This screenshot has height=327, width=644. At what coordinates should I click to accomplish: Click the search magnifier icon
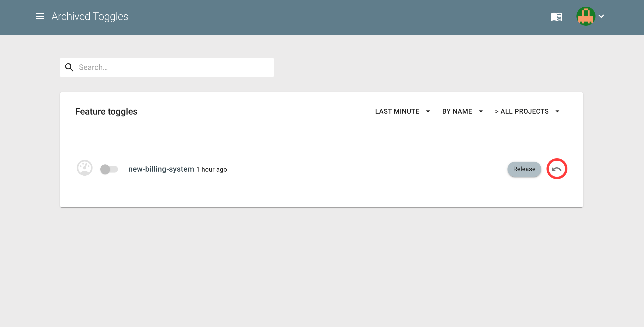tap(69, 67)
